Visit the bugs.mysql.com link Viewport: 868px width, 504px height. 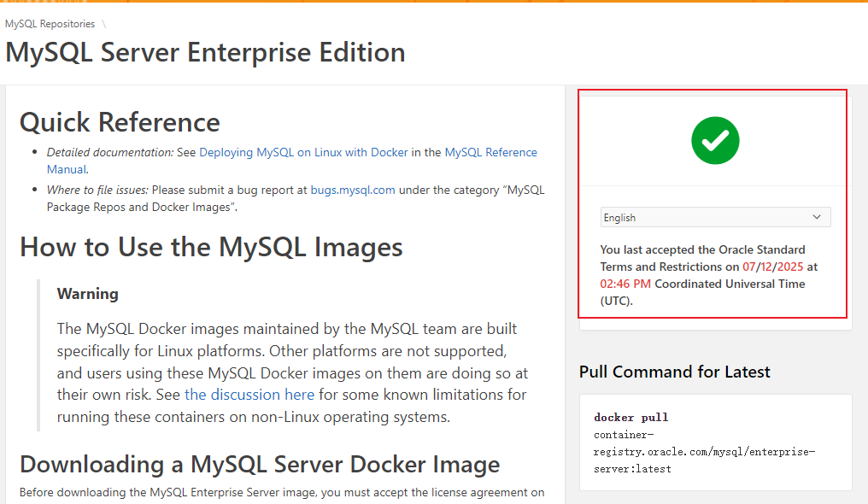(353, 190)
